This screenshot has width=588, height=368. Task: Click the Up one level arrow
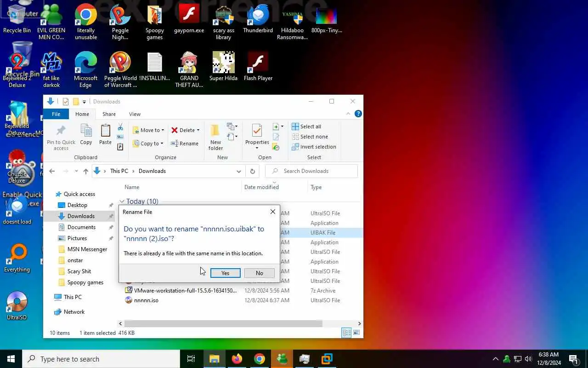coord(85,171)
